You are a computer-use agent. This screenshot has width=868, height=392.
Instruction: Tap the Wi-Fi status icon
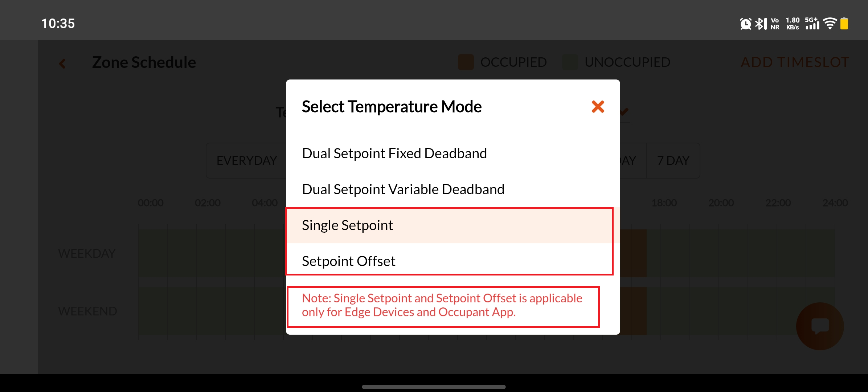coord(830,24)
